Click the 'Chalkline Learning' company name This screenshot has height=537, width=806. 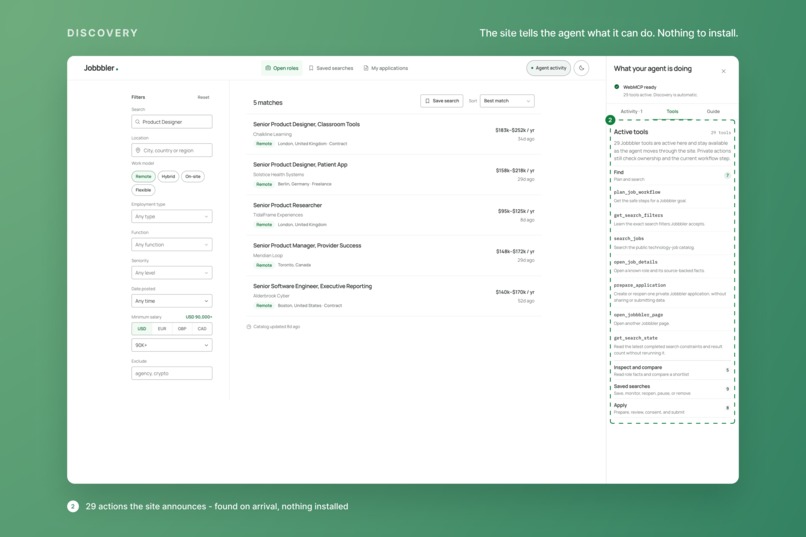tap(272, 134)
